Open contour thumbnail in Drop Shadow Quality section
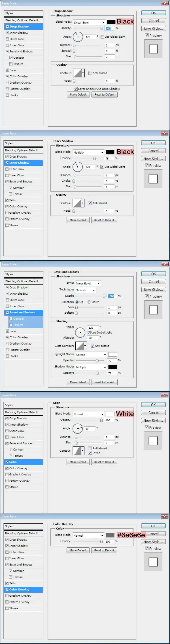Image resolution: width=170 pixels, height=644 pixels. (x=77, y=73)
